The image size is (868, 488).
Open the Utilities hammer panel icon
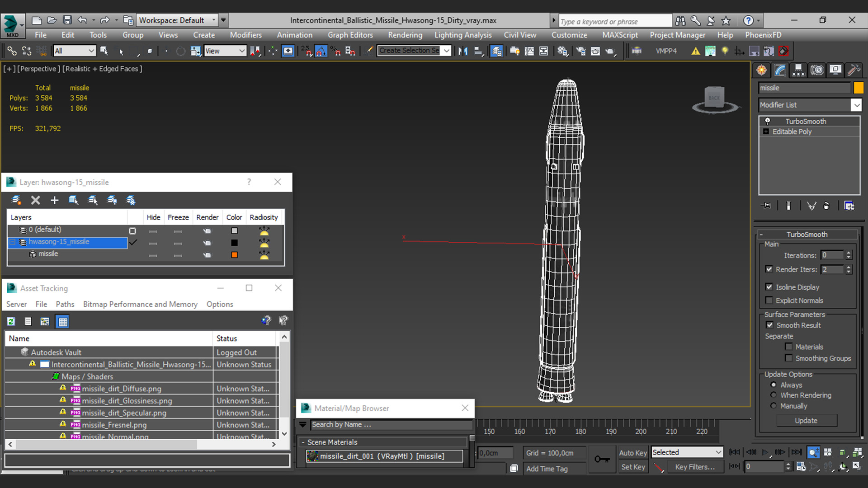pos(854,70)
